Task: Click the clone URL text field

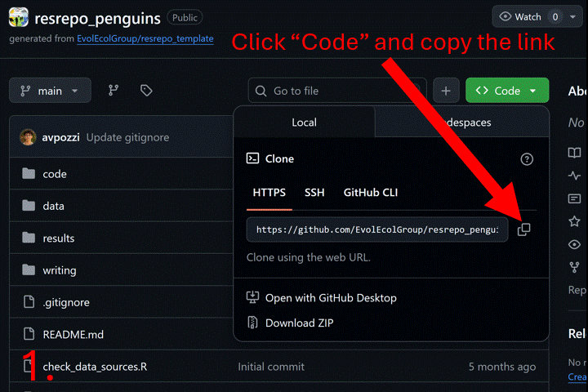Action: pos(377,229)
